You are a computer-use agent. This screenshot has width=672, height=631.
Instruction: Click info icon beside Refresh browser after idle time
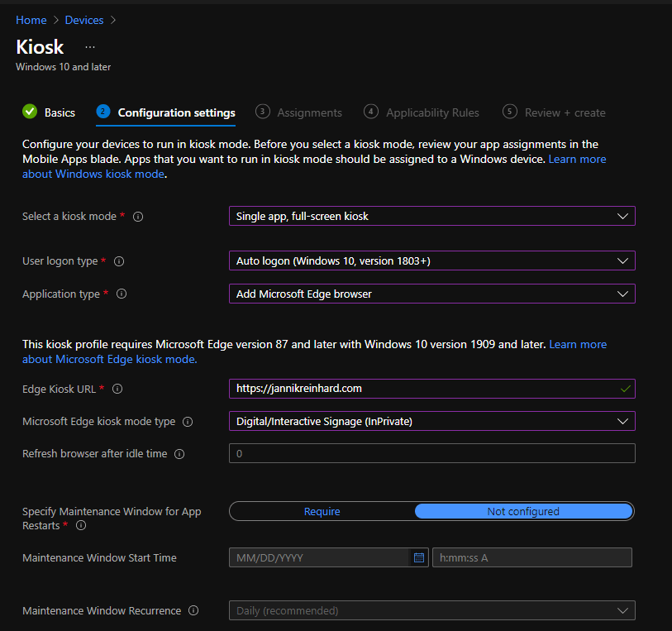pos(179,454)
